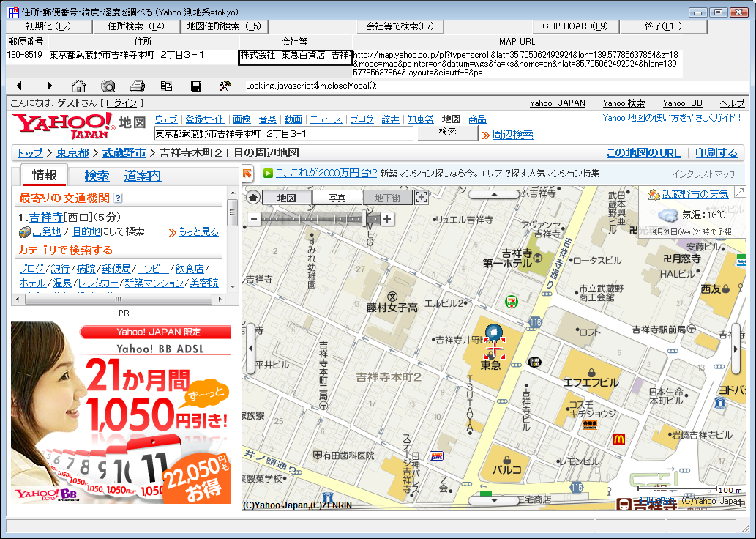Go back with the left arrow toolbar icon
Screen dimensions: 756x539
(x=19, y=86)
